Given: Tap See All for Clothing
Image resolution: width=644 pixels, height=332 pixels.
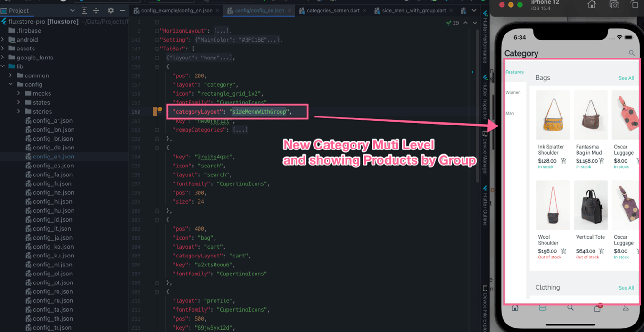Looking at the screenshot, I should (x=626, y=288).
